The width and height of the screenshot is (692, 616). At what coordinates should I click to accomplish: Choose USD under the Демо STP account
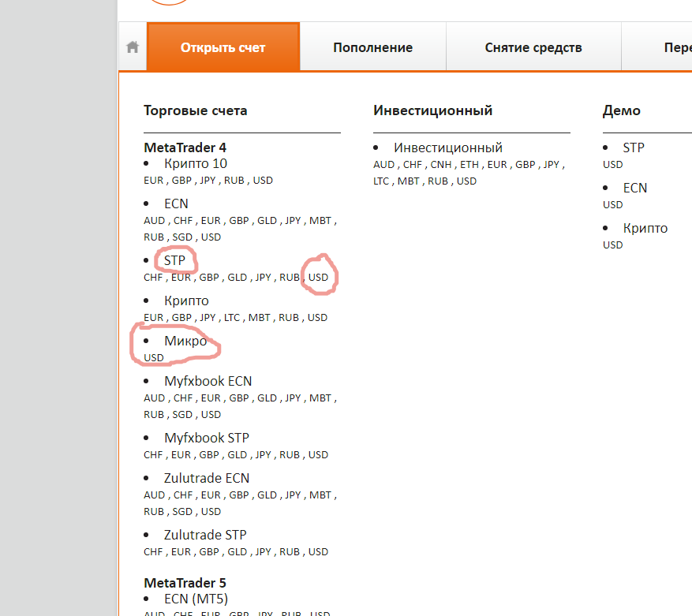coord(612,165)
